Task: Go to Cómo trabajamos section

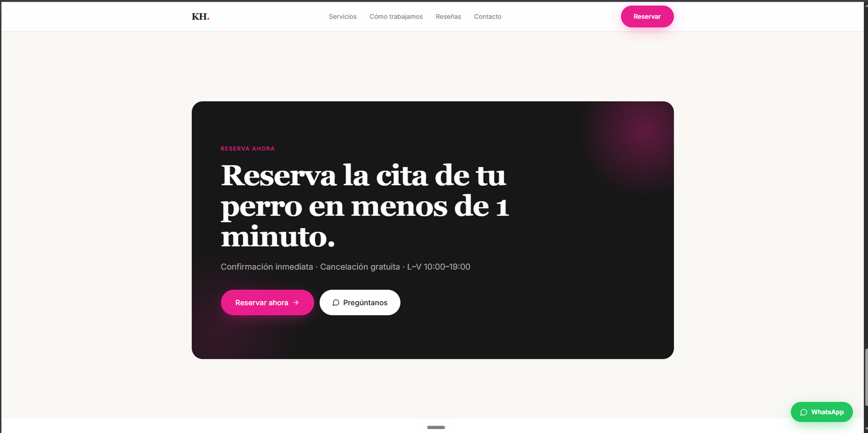Action: (396, 17)
